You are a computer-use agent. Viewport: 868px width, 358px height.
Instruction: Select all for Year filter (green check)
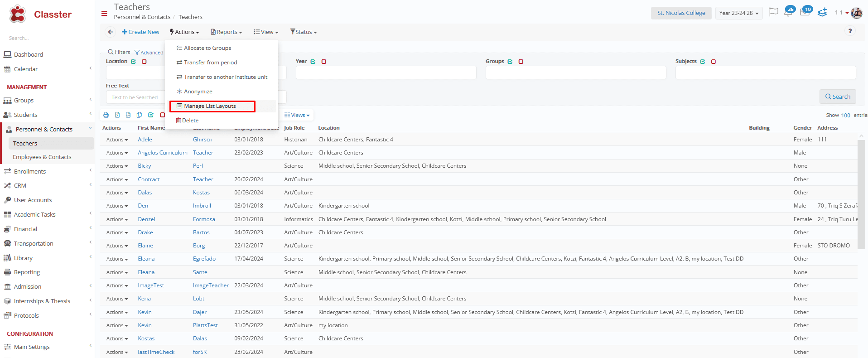[x=313, y=62]
